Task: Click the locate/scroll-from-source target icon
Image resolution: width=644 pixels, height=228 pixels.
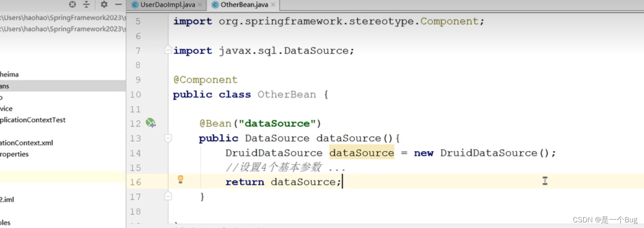Action: click(x=72, y=5)
